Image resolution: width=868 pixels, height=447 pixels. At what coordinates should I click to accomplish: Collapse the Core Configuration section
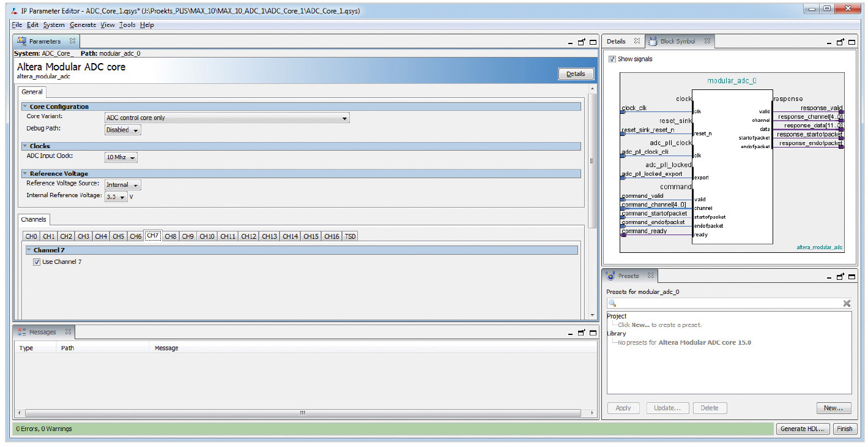pyautogui.click(x=25, y=107)
